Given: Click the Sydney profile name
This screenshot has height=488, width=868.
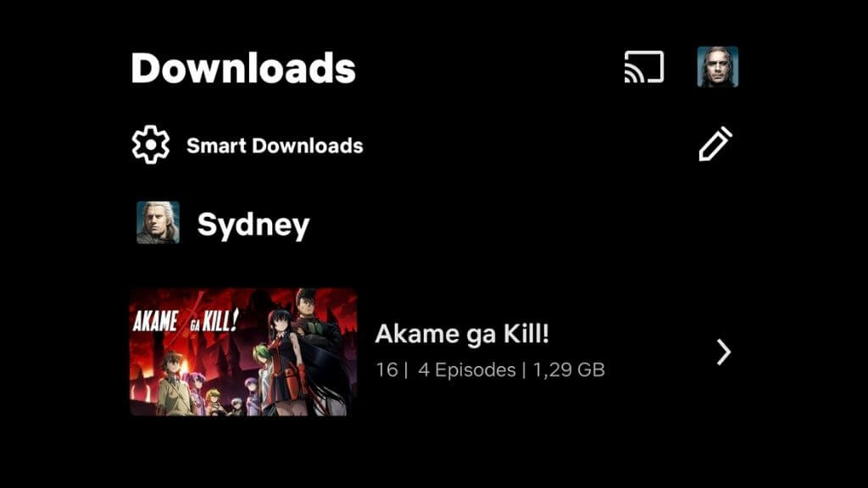Looking at the screenshot, I should [253, 225].
